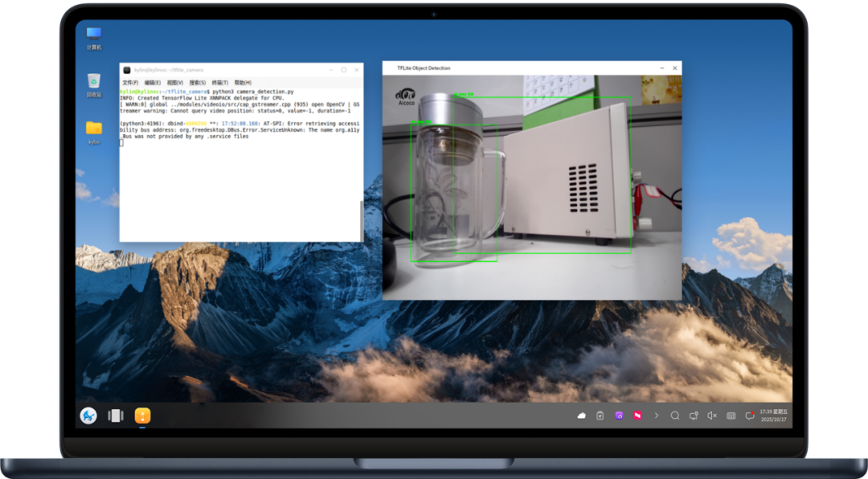868x479 pixels.
Task: Click the orange app icon in the taskbar
Action: click(142, 416)
